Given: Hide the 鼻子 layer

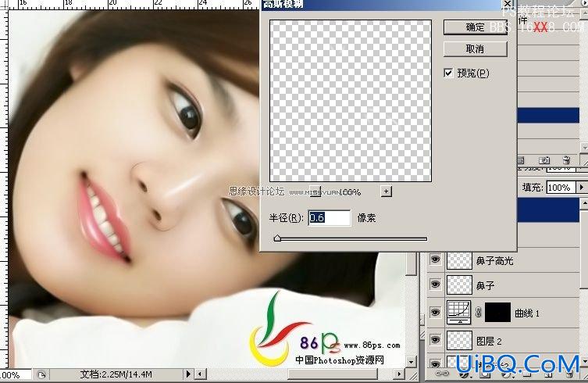Looking at the screenshot, I should point(435,285).
